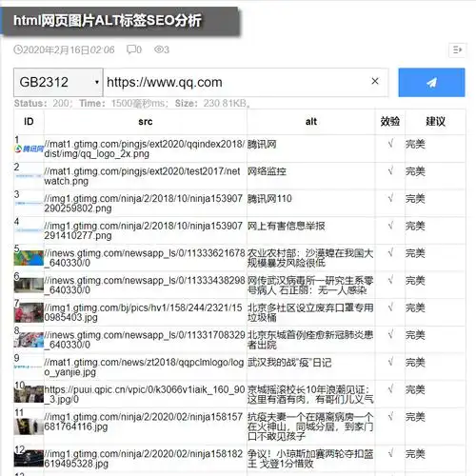
Task: Click the date 2020年2月16日02:06
Action: tap(69, 50)
